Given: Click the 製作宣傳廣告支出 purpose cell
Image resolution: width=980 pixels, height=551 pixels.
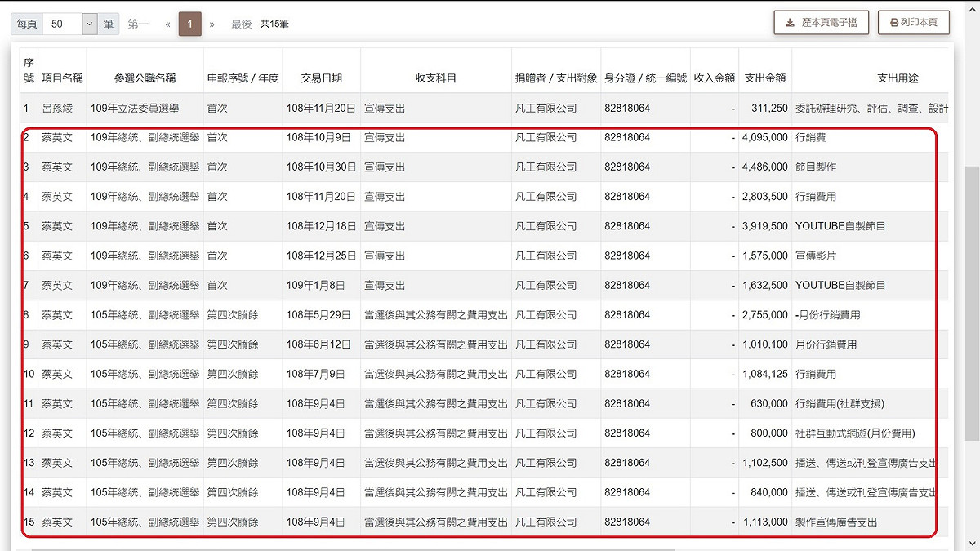Looking at the screenshot, I should coord(836,522).
